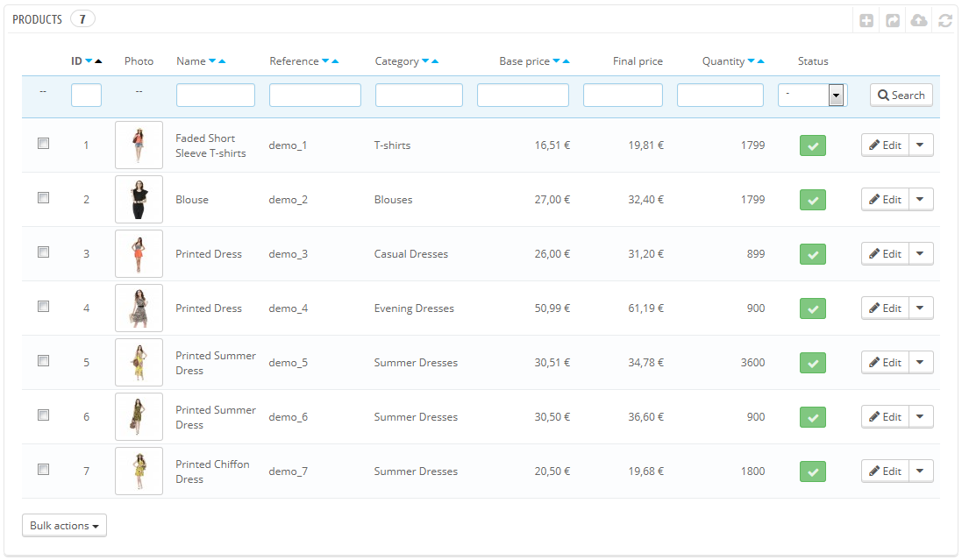Open photo thumbnail of Printed Chiffon Dress

tap(139, 471)
